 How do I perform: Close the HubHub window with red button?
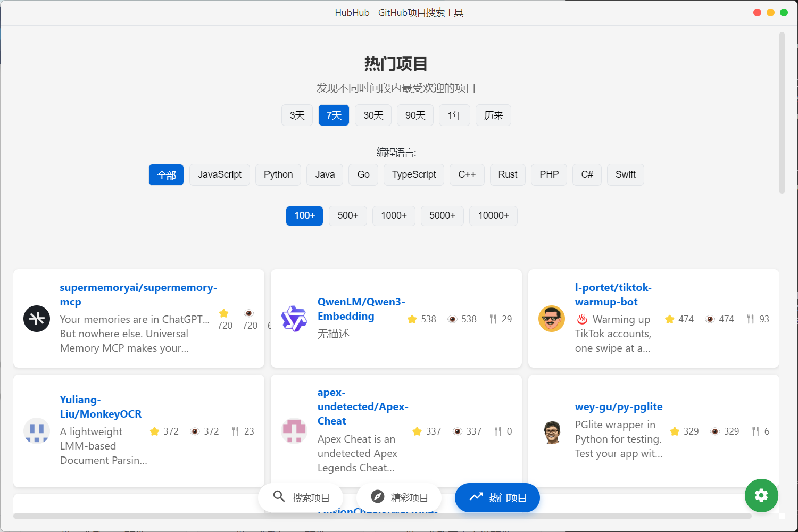757,13
